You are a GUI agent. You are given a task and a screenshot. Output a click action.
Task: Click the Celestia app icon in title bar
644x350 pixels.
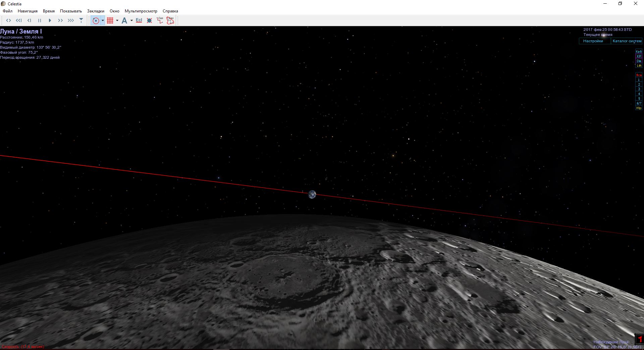[3, 4]
